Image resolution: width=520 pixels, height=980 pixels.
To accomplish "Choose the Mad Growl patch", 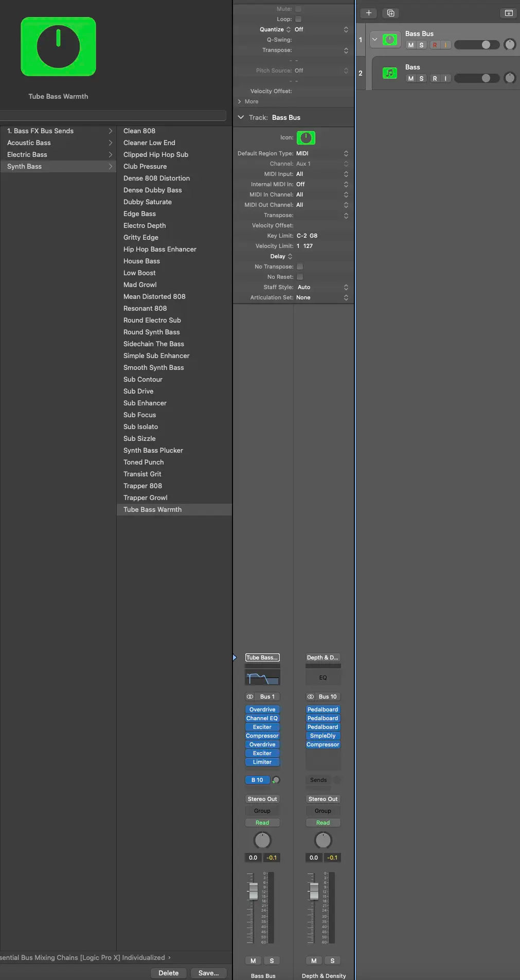I will tap(140, 284).
